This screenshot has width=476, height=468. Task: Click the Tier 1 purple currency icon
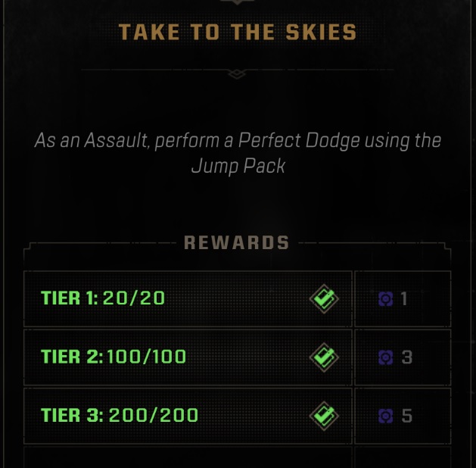tap(386, 299)
